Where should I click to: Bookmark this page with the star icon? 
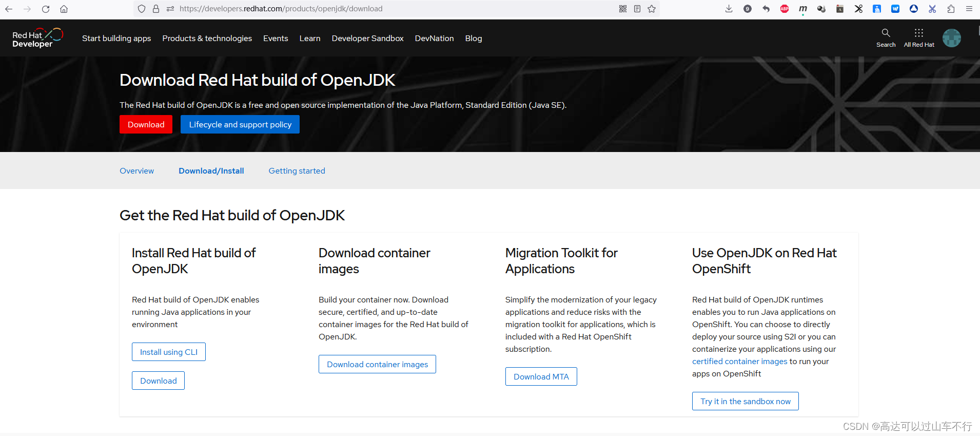tap(652, 9)
